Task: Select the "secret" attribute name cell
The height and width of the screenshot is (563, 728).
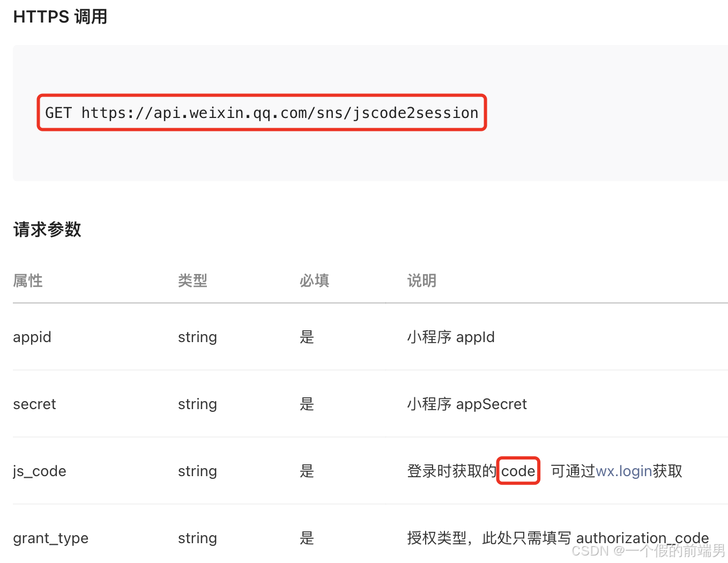Action: coord(34,404)
